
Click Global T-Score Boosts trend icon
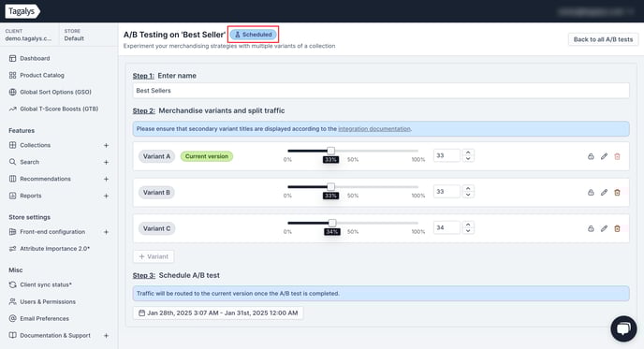13,109
